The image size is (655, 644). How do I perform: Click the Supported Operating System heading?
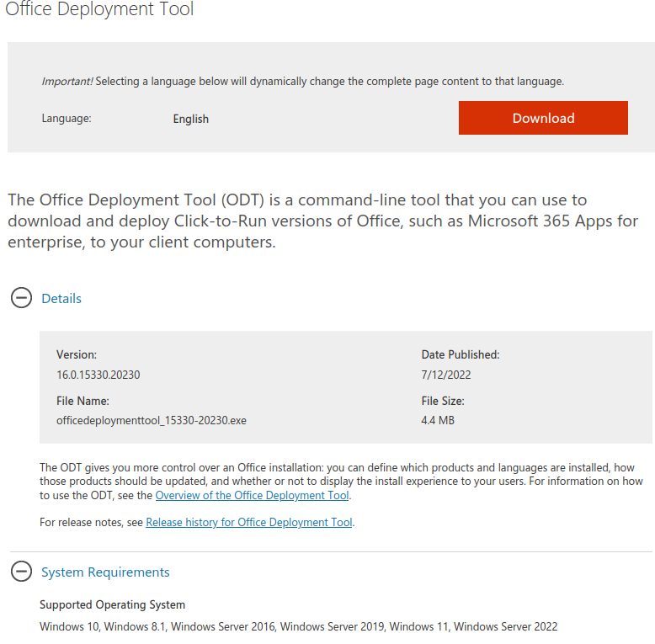pos(112,604)
